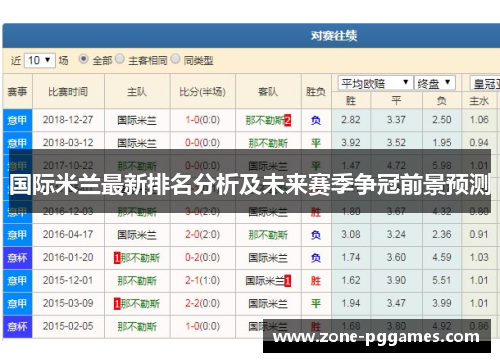Click the 负 result in 2018-12-27 row

(316, 120)
